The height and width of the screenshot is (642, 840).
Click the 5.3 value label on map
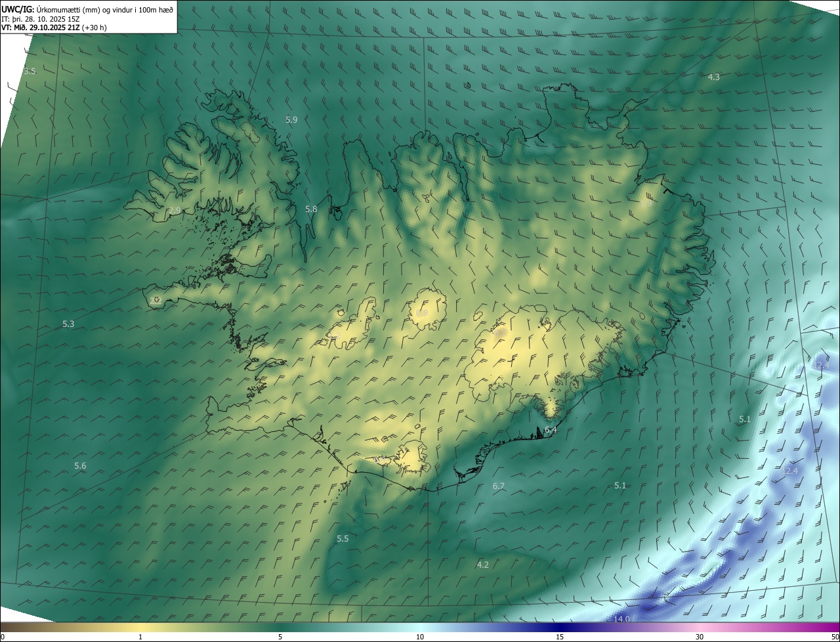tap(68, 324)
